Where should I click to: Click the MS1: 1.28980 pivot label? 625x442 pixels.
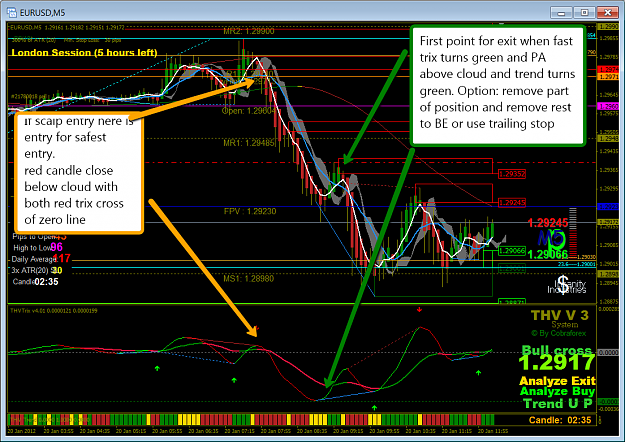click(x=249, y=279)
